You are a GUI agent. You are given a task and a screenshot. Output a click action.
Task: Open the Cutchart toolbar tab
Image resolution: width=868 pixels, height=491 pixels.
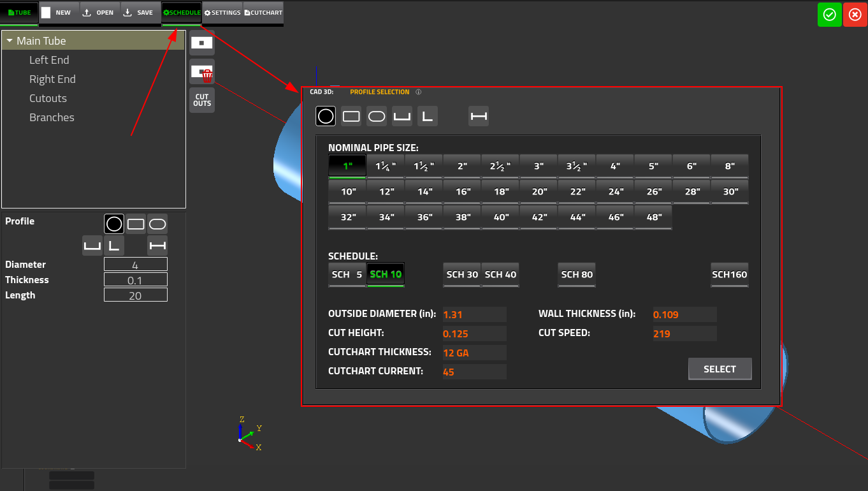pyautogui.click(x=263, y=13)
